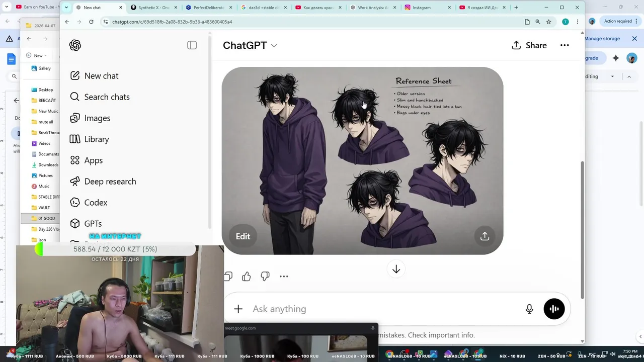Click the microphone dictate icon
This screenshot has width=644, height=362.
click(x=529, y=309)
